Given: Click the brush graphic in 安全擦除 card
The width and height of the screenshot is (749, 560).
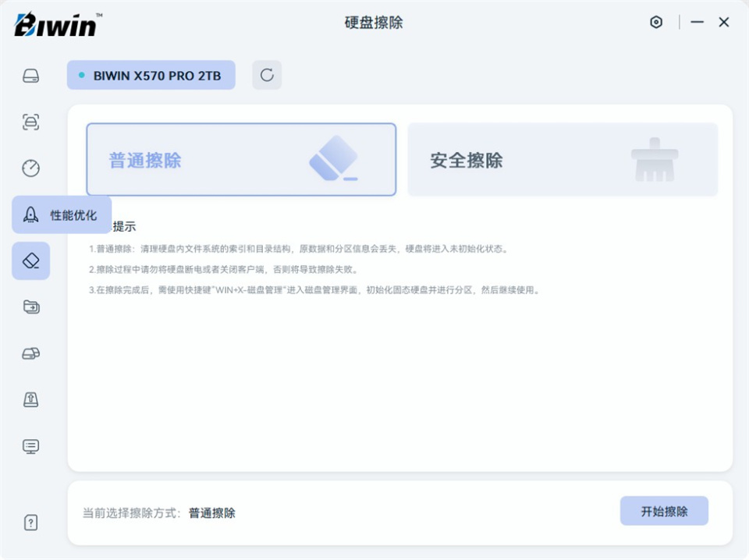Looking at the screenshot, I should pyautogui.click(x=655, y=160).
